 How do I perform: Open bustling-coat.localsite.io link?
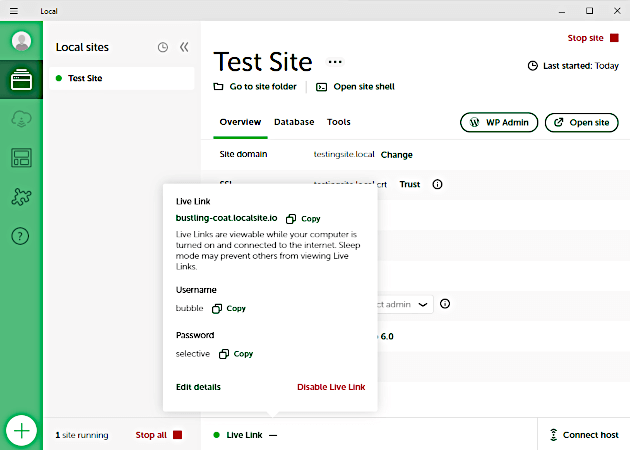tap(227, 218)
